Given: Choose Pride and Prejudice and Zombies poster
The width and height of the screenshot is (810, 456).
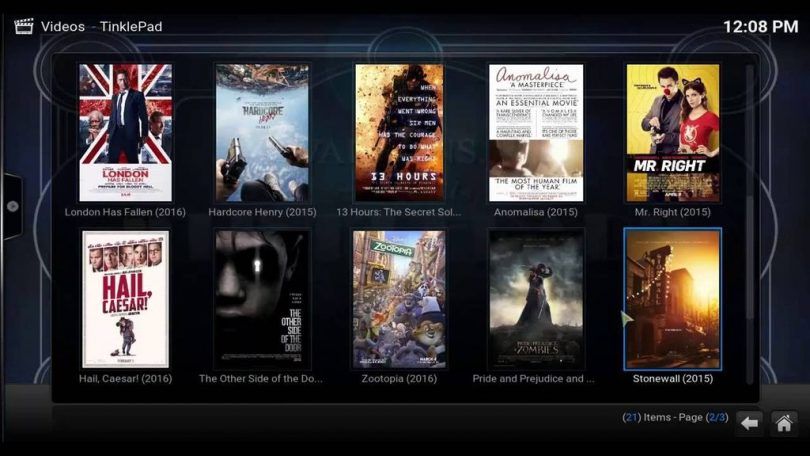Looking at the screenshot, I should coord(535,300).
